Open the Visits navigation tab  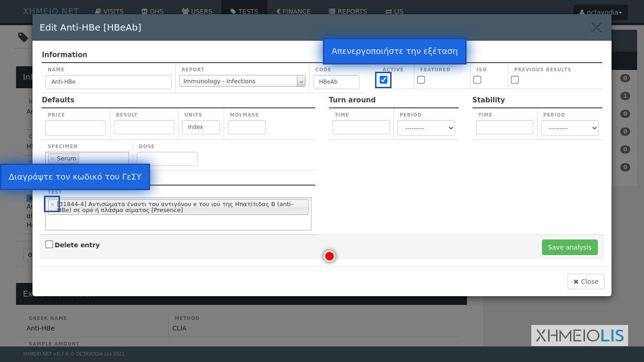[x=109, y=11]
